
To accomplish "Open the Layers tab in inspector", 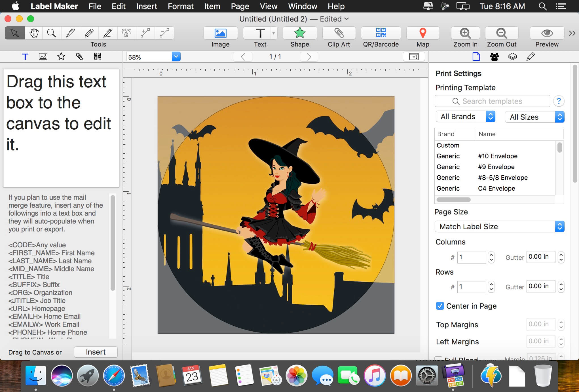I will point(513,57).
